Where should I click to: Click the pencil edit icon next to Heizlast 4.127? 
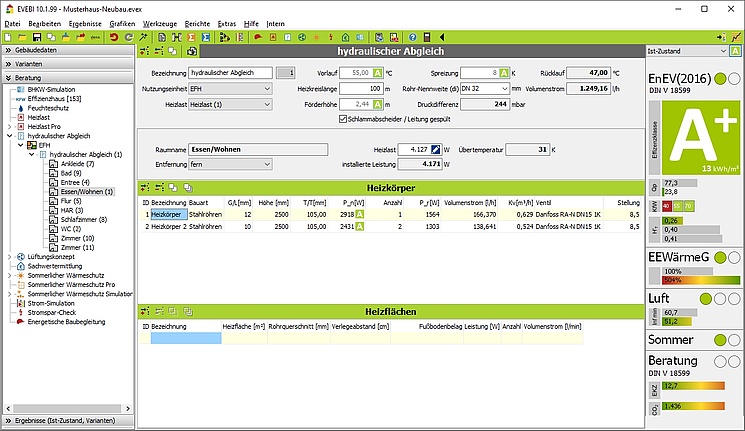click(x=435, y=149)
